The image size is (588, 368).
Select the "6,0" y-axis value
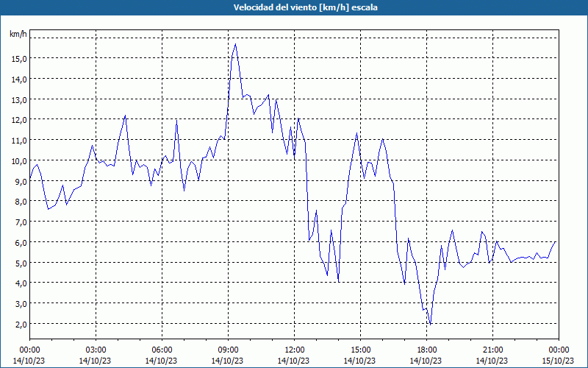tap(21, 243)
